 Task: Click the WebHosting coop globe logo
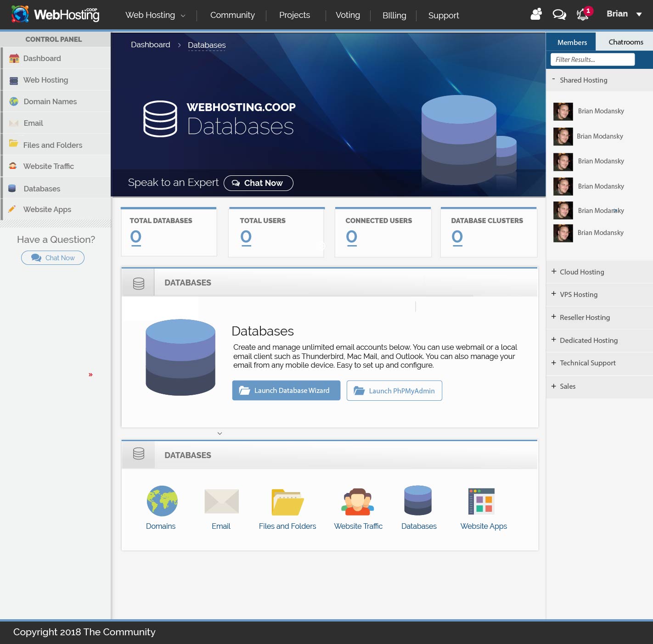[x=20, y=14]
